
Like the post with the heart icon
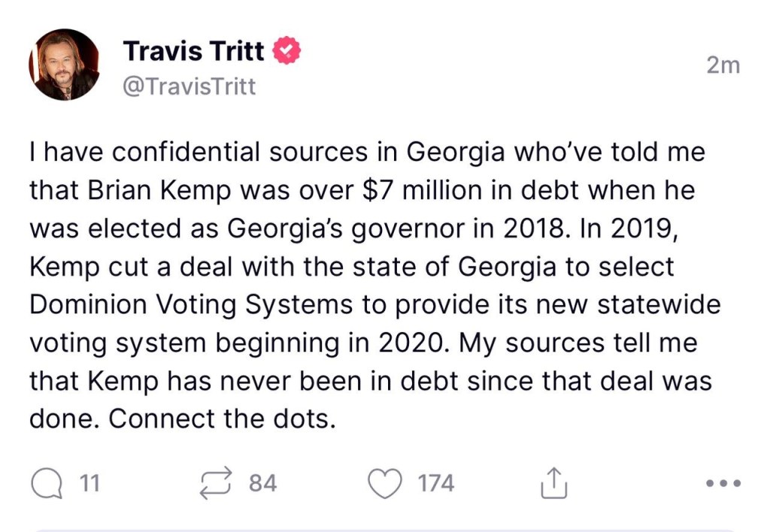pos(386,483)
